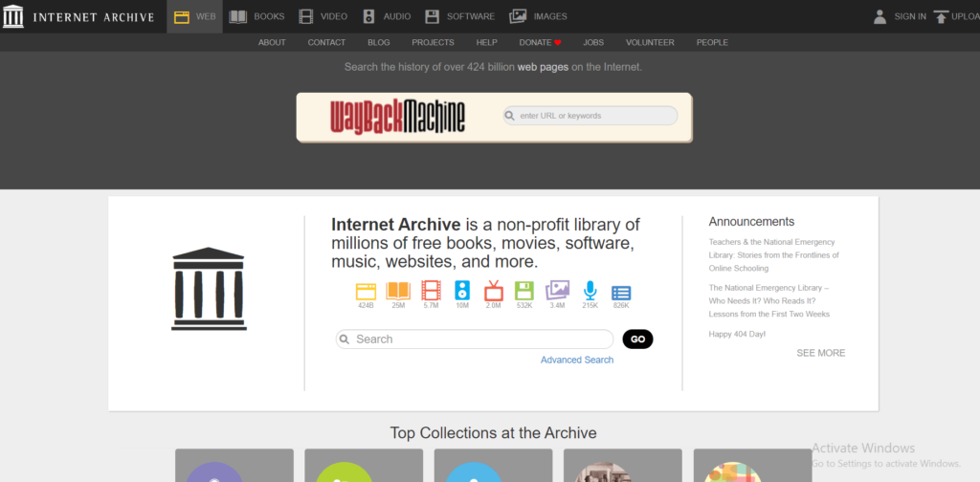
Task: Click the 10M audio speaker icon
Action: click(x=462, y=291)
